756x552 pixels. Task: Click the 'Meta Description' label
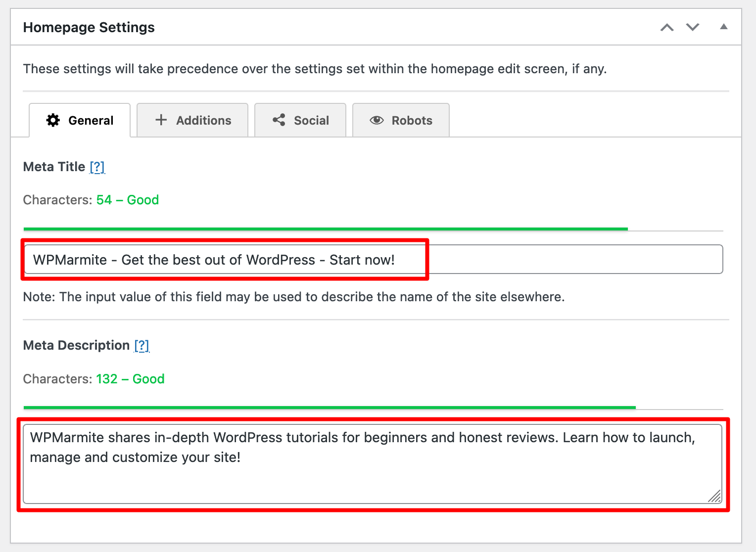[x=76, y=346]
